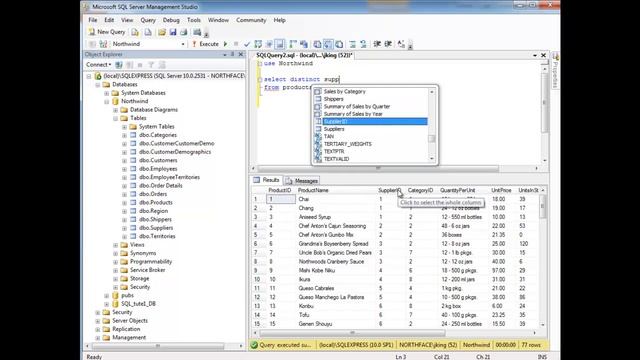Click the Database Engine Query icon
640x360 pixels.
[135, 32]
